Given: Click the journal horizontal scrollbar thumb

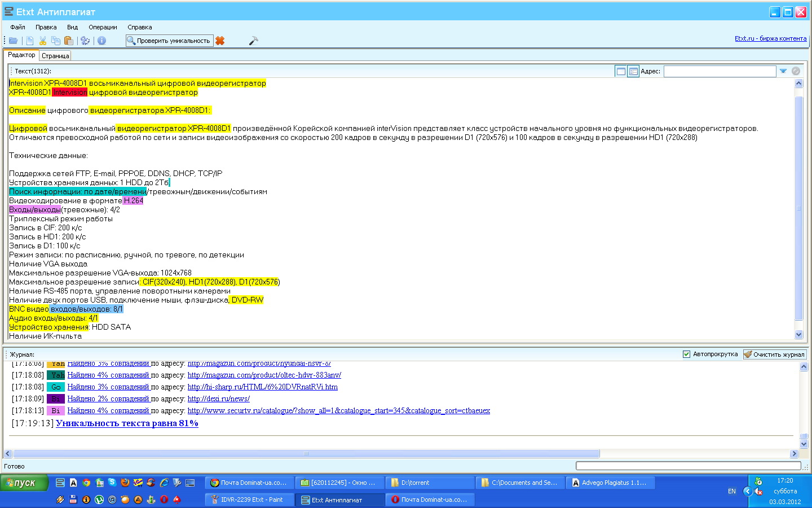Looking at the screenshot, I should pos(306,454).
